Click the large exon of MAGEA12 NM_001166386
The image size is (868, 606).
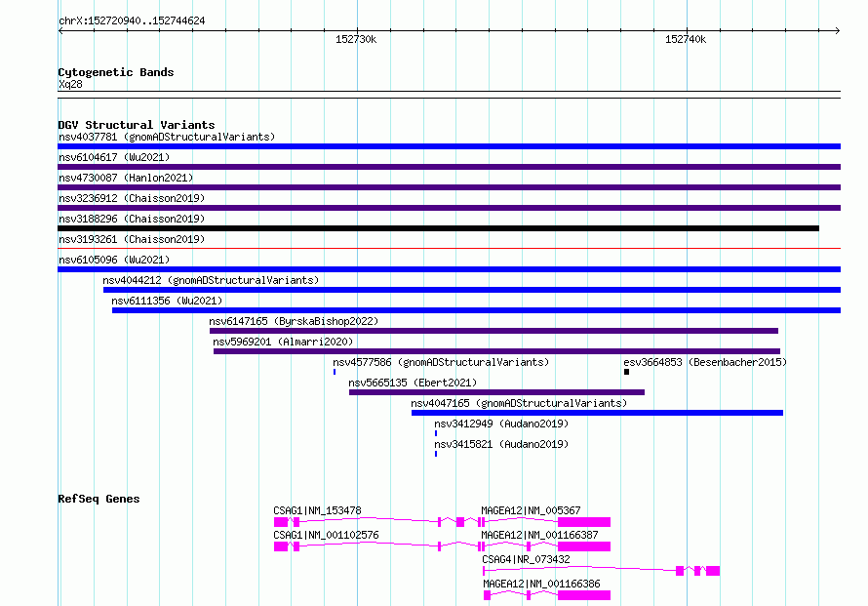coord(584,595)
